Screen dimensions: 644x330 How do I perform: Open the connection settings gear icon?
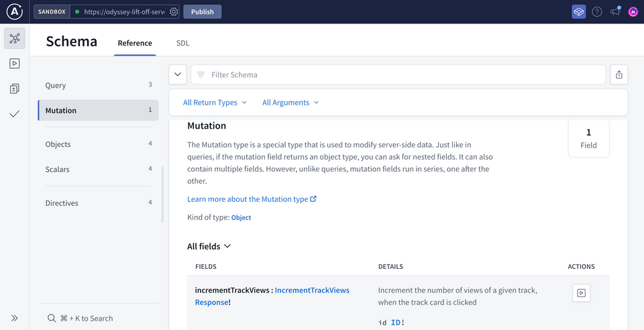[x=174, y=12]
